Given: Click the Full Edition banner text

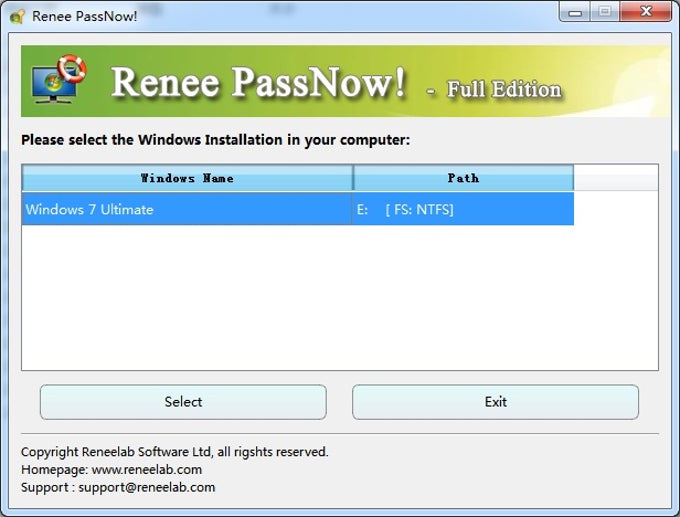Looking at the screenshot, I should tap(504, 89).
